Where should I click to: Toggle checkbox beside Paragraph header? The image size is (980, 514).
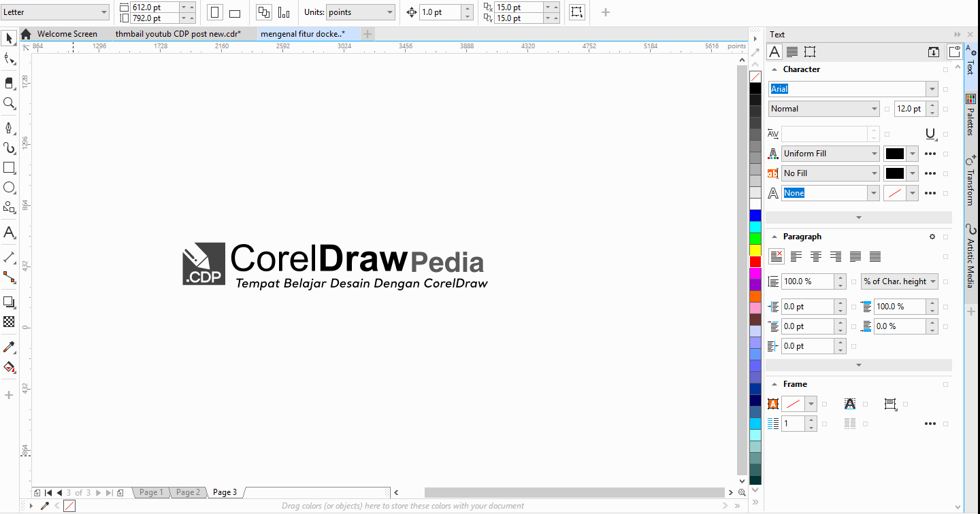click(x=946, y=237)
